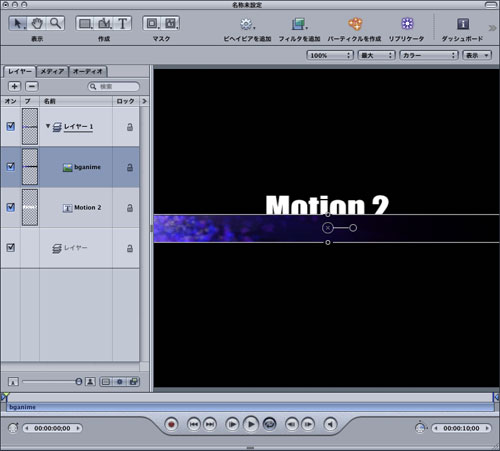Open the resolution quality dropdown
This screenshot has width=500, height=451.
point(377,55)
